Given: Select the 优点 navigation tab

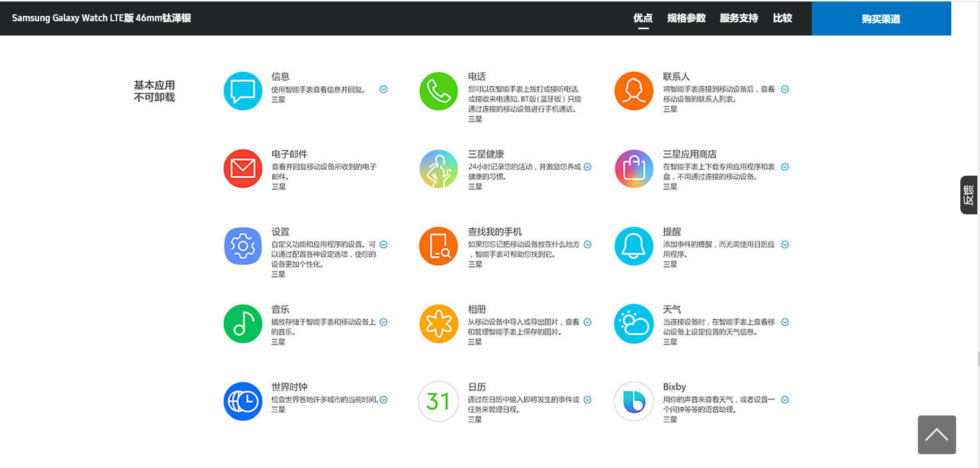Looking at the screenshot, I should tap(643, 18).
